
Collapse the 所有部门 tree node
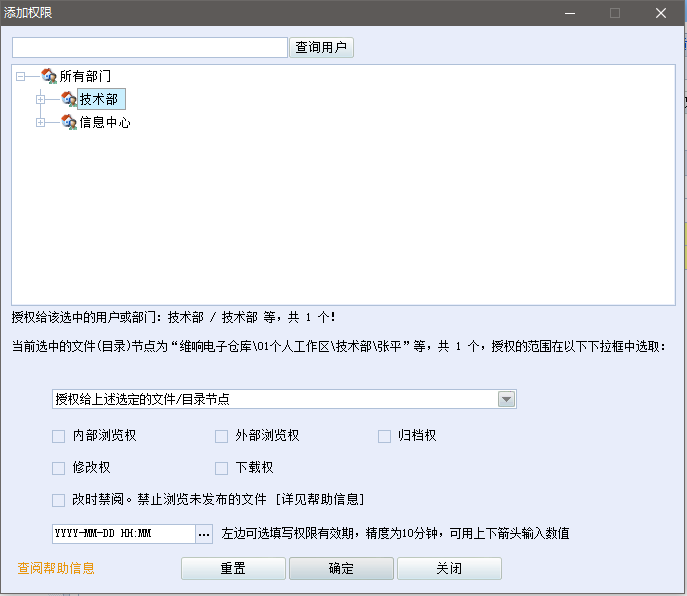pos(21,76)
